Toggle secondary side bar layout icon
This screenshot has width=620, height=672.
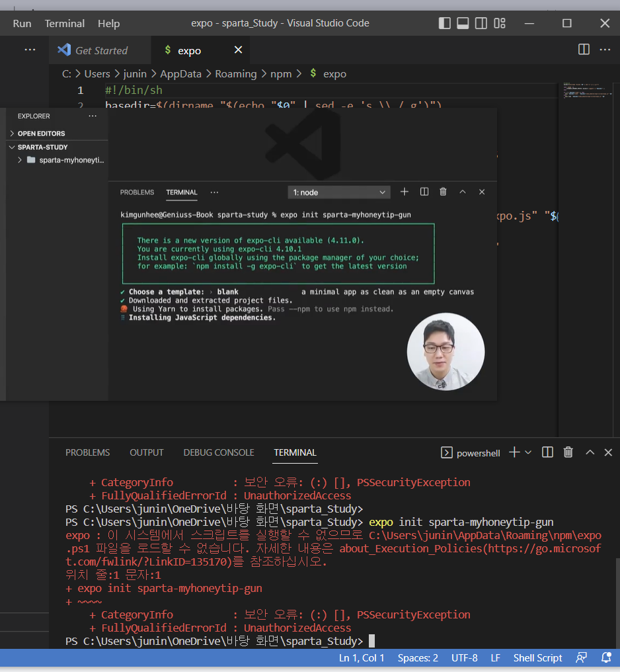pyautogui.click(x=481, y=23)
